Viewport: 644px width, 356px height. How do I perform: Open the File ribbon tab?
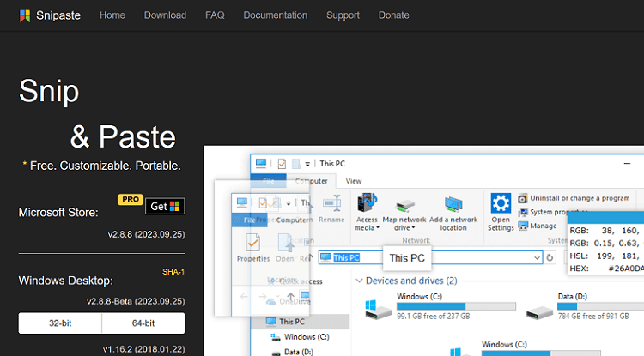click(268, 181)
